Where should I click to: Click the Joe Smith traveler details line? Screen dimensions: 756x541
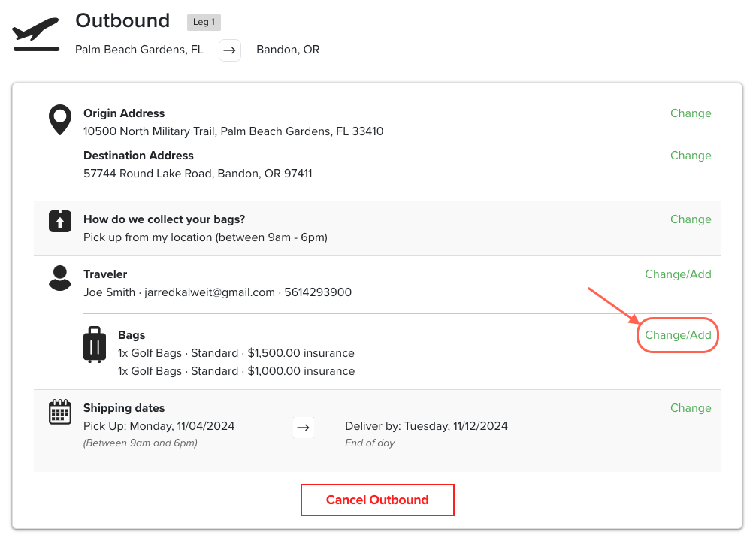coord(217,292)
